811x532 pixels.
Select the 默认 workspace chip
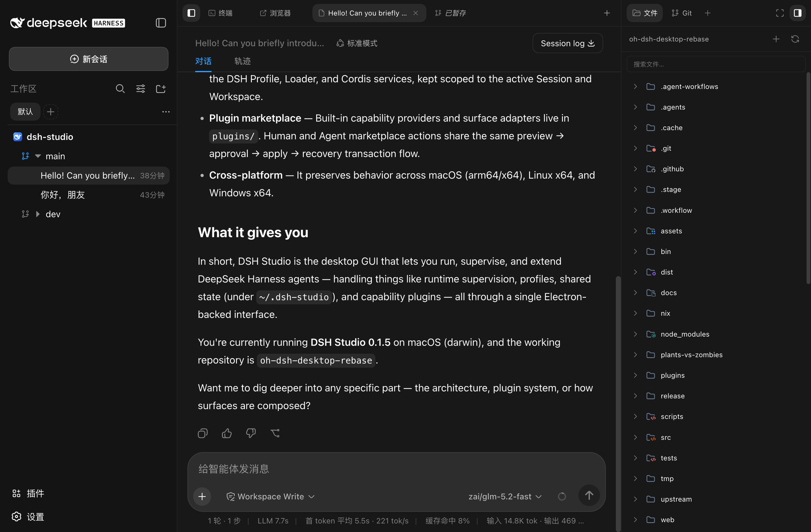pos(25,112)
